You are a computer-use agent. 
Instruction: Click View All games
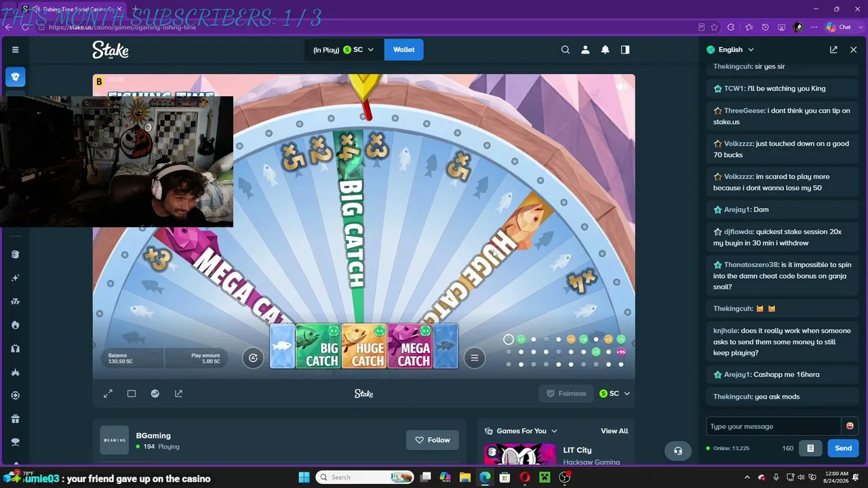click(x=614, y=431)
